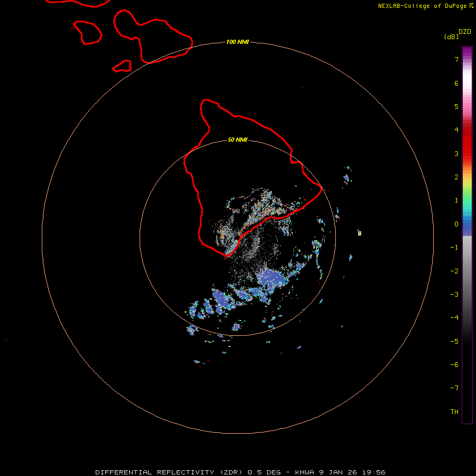The image size is (476, 476).
Task: Click the DZD legend title
Action: 465,32
